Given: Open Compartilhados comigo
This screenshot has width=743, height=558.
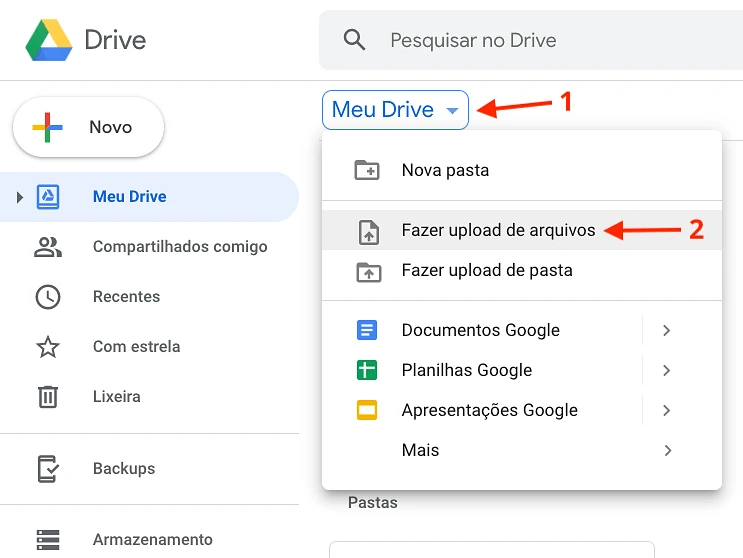Looking at the screenshot, I should pyautogui.click(x=180, y=246).
